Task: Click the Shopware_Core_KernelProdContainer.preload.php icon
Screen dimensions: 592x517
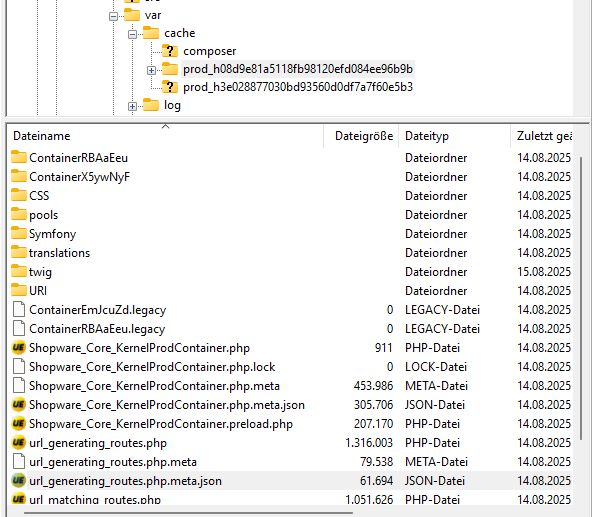Action: pos(18,424)
